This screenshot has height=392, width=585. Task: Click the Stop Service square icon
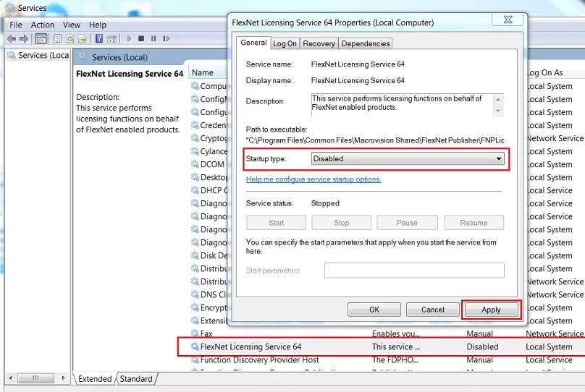[141, 38]
